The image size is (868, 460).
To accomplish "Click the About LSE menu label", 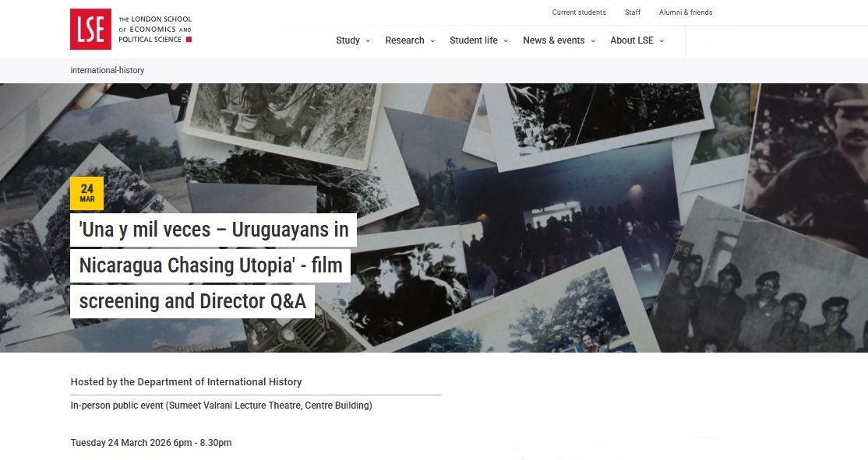I will pyautogui.click(x=632, y=40).
